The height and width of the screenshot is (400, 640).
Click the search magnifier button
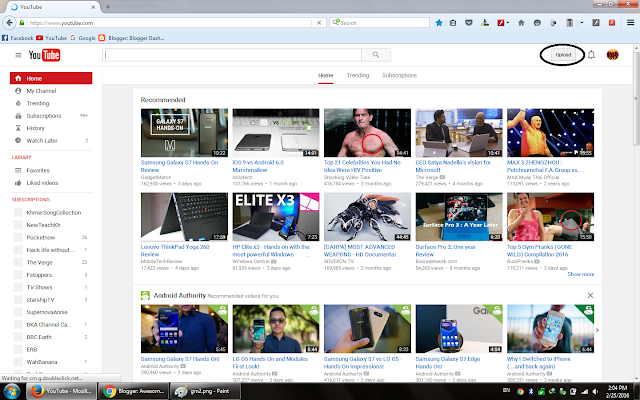click(x=376, y=55)
